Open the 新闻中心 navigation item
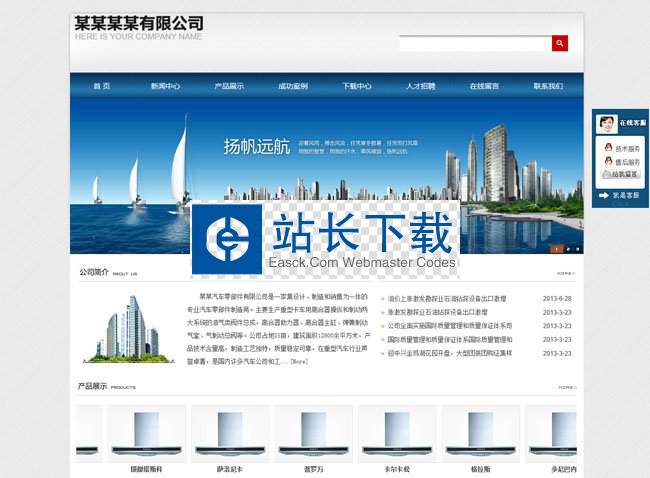This screenshot has width=650, height=478. coord(165,86)
